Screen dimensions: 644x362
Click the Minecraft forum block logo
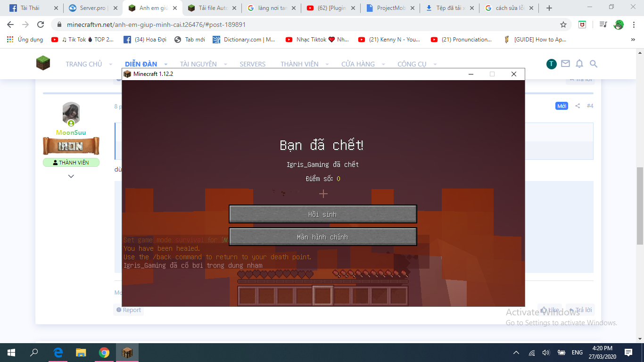(x=43, y=63)
